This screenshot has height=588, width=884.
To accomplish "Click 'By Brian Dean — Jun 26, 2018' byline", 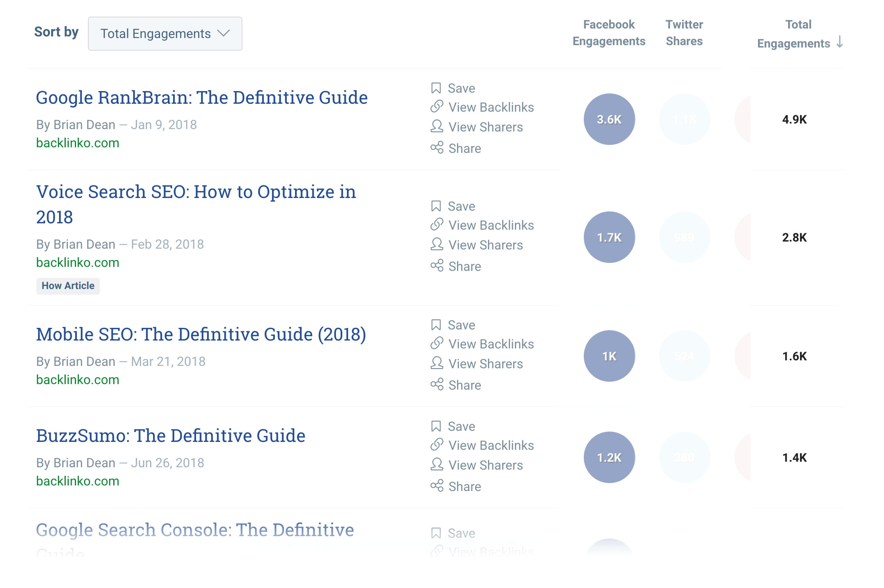I will pyautogui.click(x=120, y=463).
